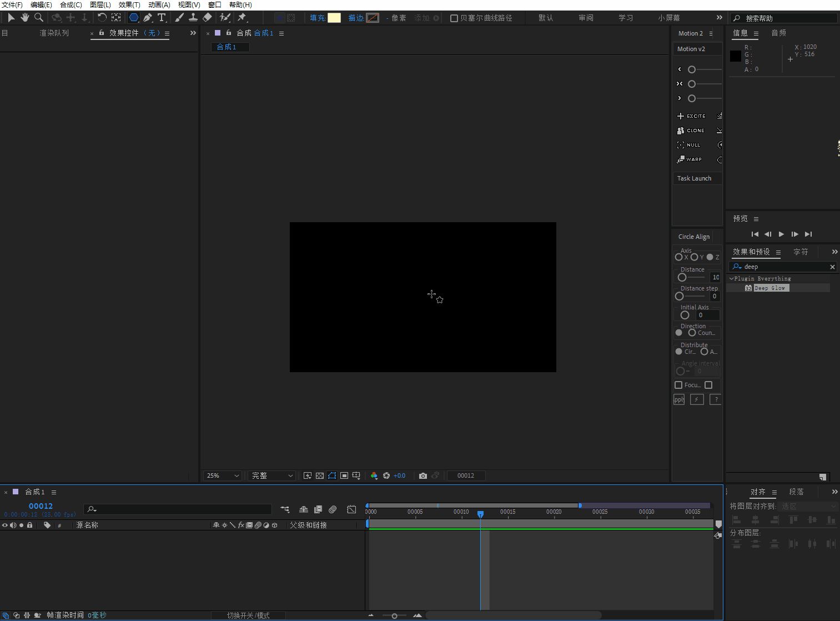Select the Zoom magnifier tool
The width and height of the screenshot is (840, 621).
39,18
